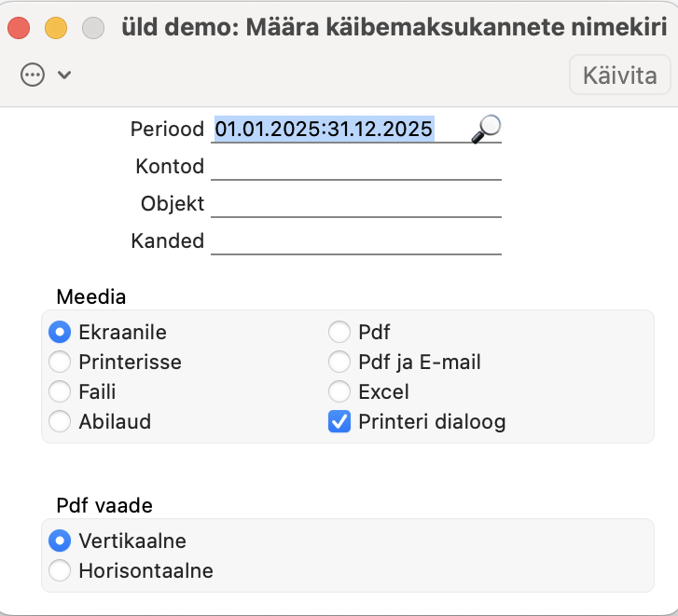Image resolution: width=678 pixels, height=616 pixels.
Task: Open the magnifier lookup next to Periood
Action: (x=487, y=129)
